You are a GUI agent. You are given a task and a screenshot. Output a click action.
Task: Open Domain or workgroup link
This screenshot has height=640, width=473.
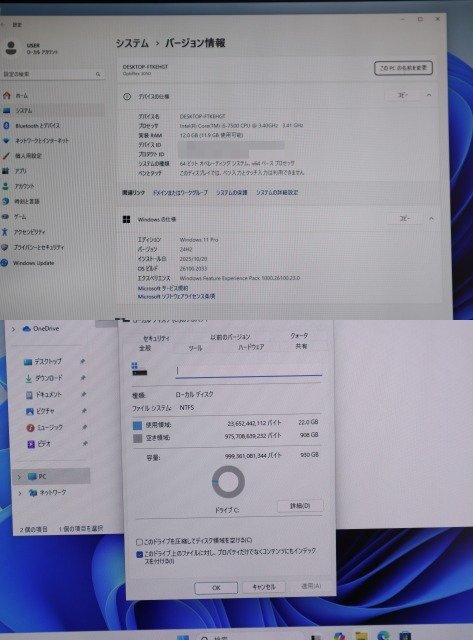180,193
